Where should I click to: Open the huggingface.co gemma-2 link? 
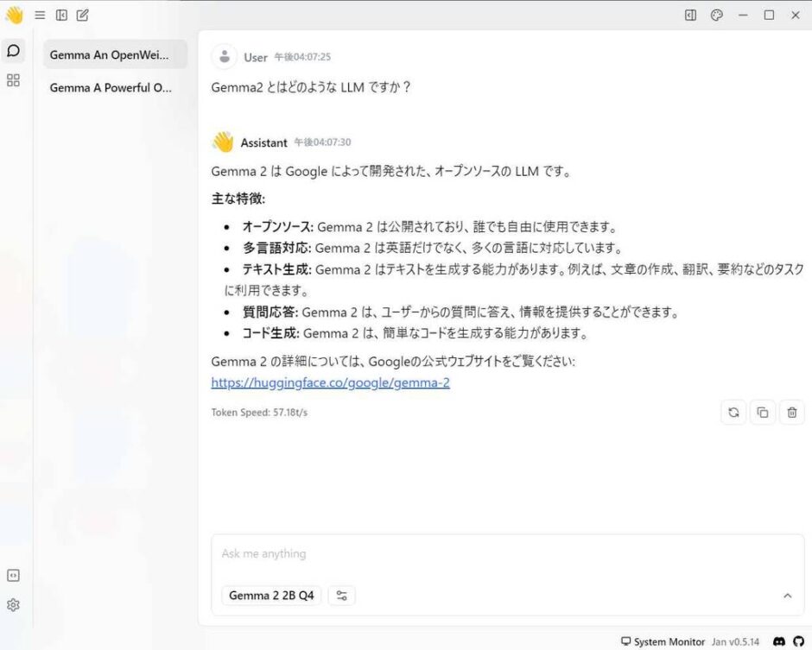click(x=329, y=382)
